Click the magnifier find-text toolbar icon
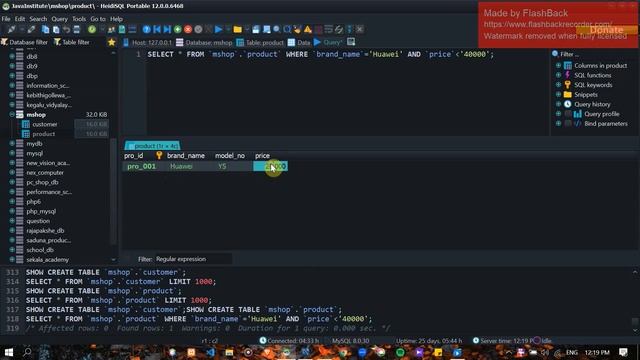 coord(277,29)
